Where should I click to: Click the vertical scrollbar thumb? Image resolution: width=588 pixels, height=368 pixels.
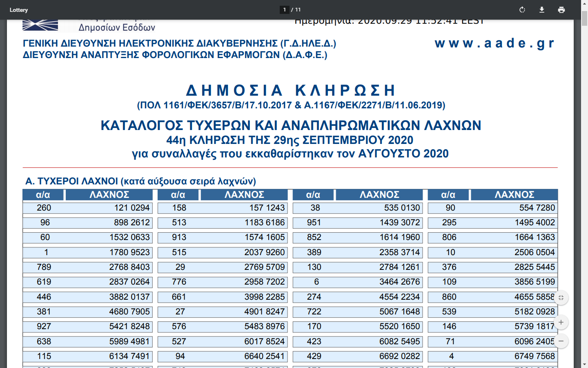(x=584, y=18)
